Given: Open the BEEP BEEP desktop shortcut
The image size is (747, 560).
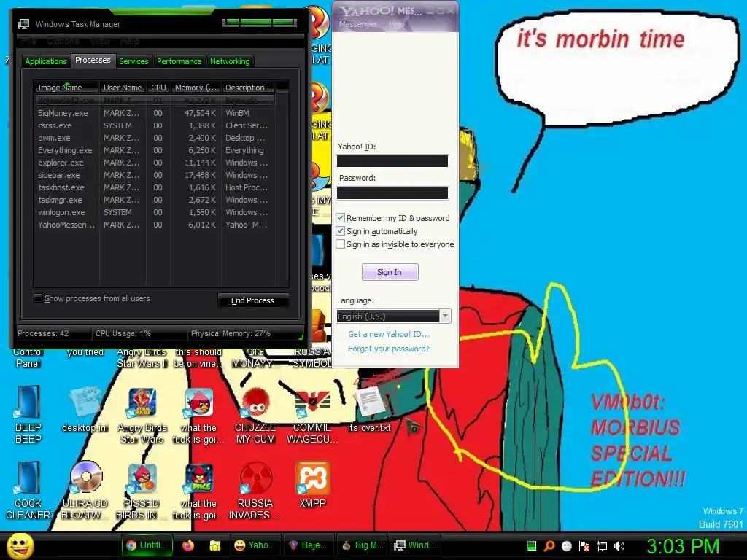Looking at the screenshot, I should (x=28, y=414).
